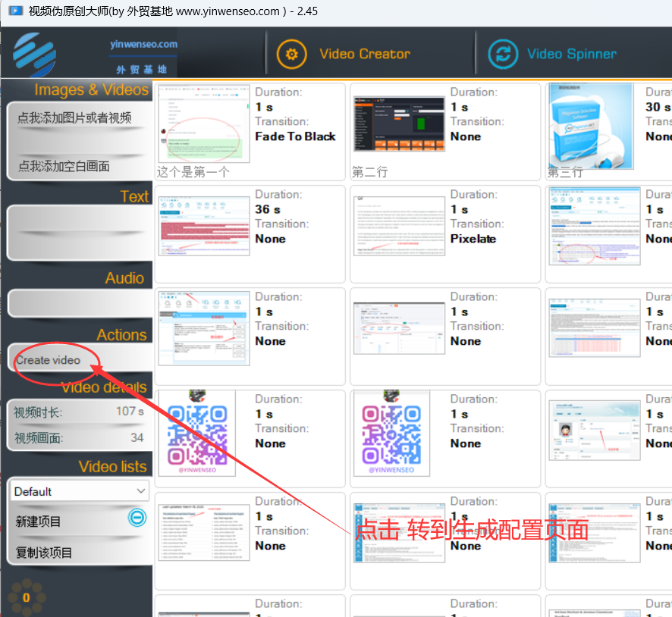The image size is (672, 617).
Task: Click the app icon in the title bar
Action: click(x=15, y=10)
